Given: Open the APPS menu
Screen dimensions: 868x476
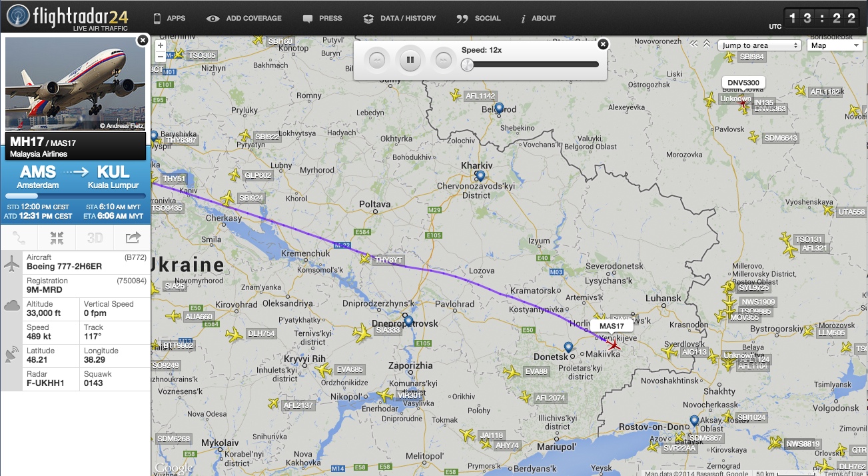Looking at the screenshot, I should point(169,18).
